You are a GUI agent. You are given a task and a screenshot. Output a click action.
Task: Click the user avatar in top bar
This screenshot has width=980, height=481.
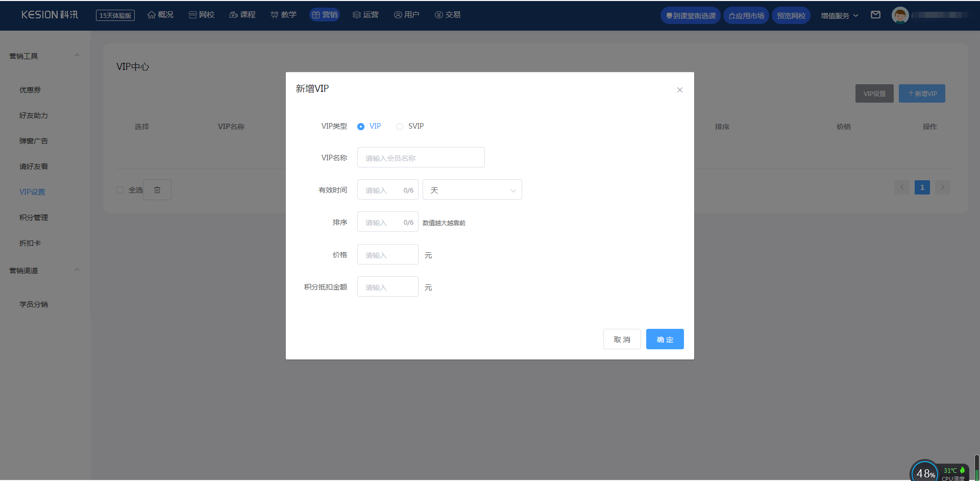click(x=900, y=15)
